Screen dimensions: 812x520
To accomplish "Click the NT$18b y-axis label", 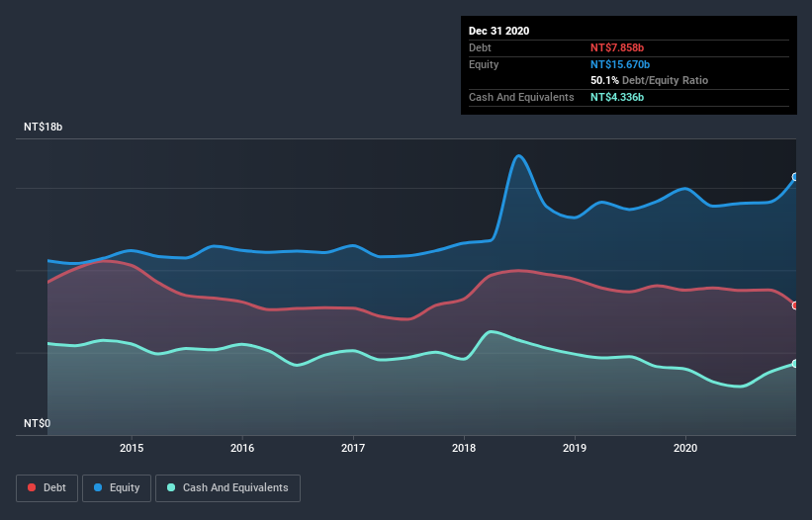I will tap(43, 127).
